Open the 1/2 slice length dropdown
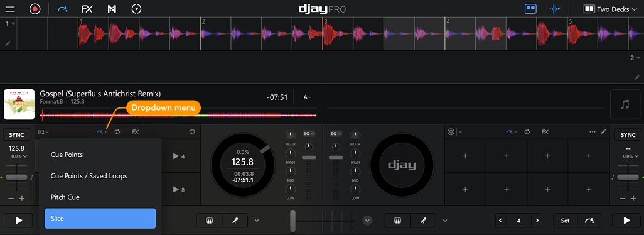This screenshot has width=644, height=235. point(43,132)
